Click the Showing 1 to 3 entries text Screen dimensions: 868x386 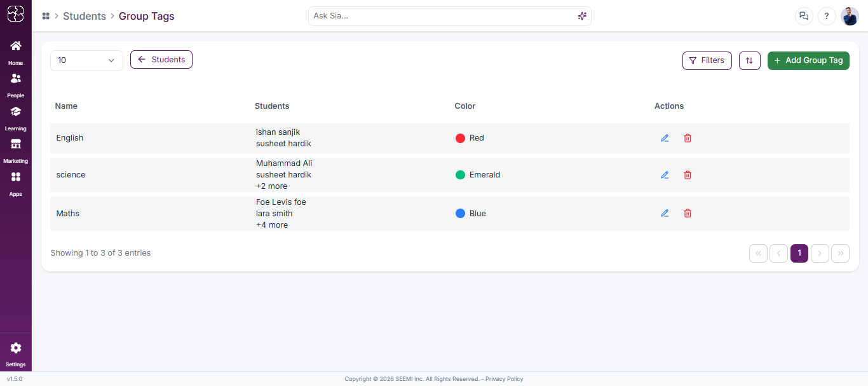coord(100,253)
